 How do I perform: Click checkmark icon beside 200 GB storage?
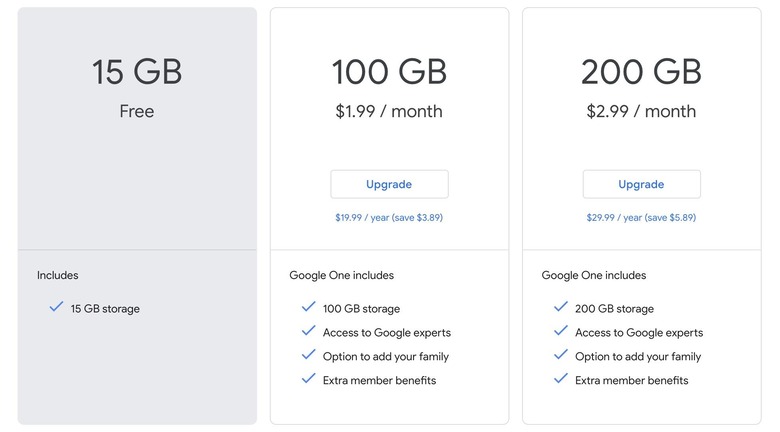pyautogui.click(x=561, y=307)
